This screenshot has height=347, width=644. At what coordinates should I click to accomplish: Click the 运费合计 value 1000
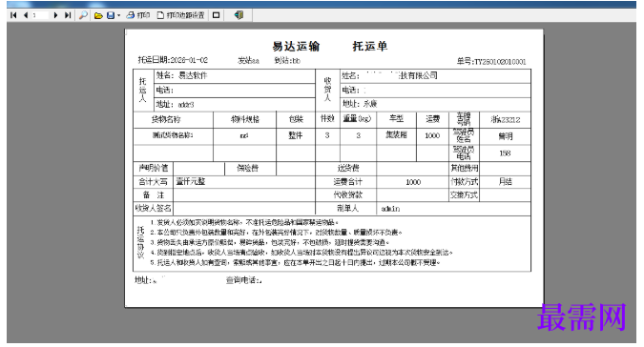point(413,182)
